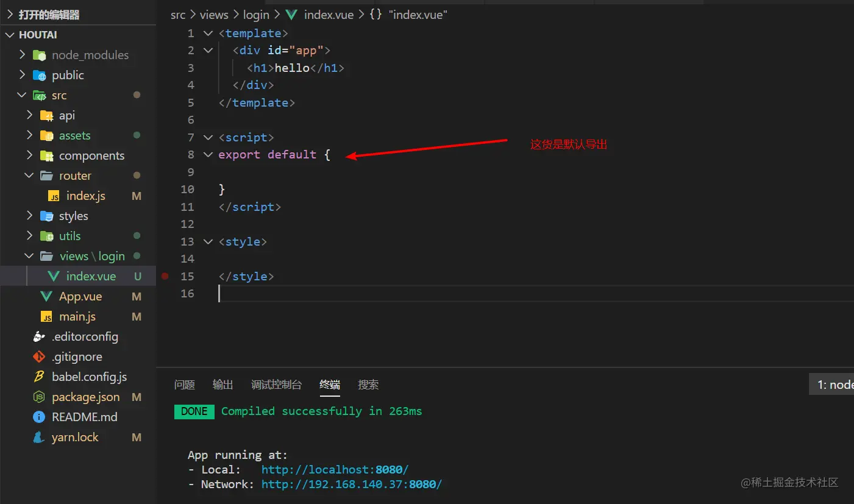Switch to the 搜索 panel tab
The height and width of the screenshot is (504, 854).
coord(368,385)
